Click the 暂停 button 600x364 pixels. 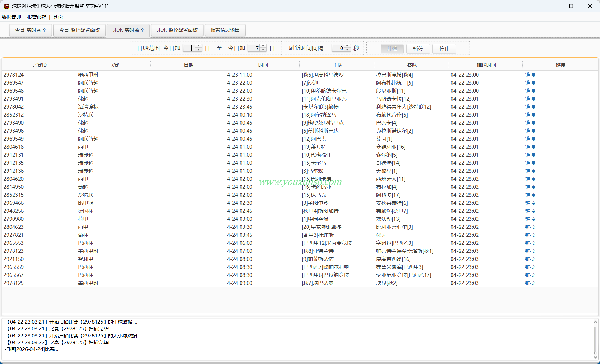(418, 49)
